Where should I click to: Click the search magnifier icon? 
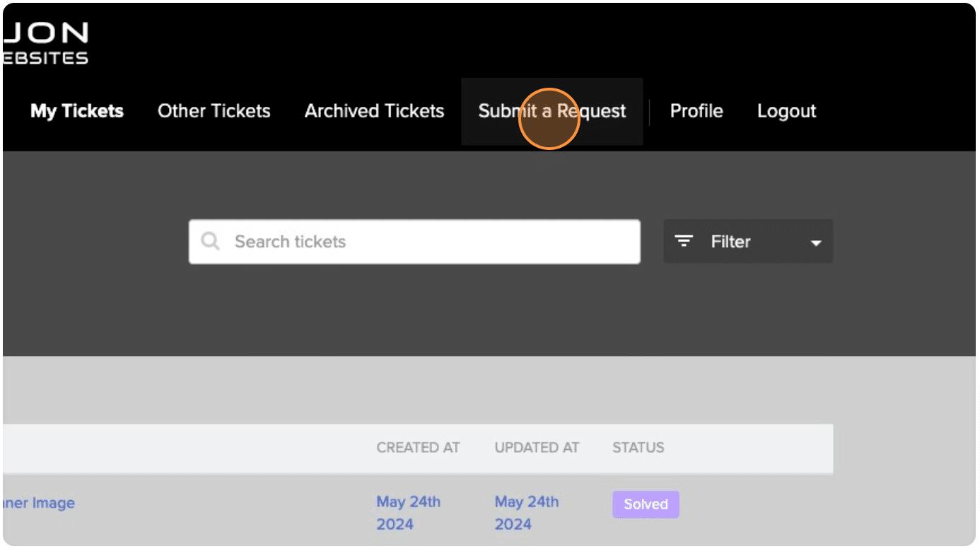210,241
